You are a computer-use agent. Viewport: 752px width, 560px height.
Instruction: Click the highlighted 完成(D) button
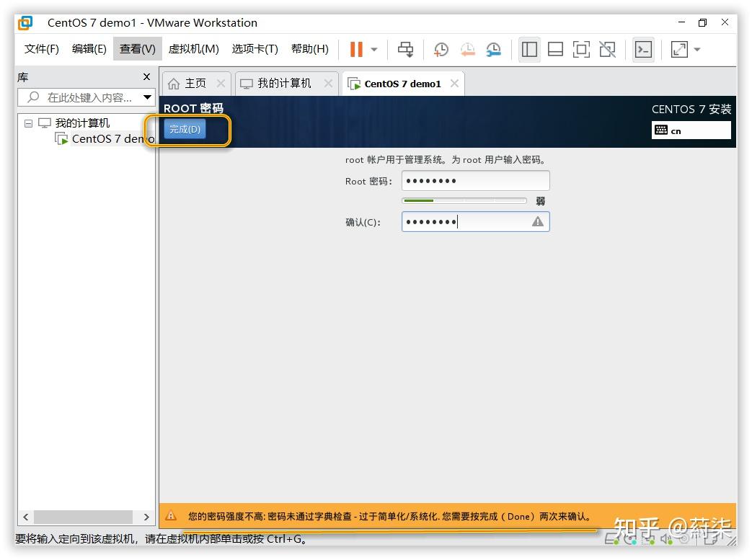(185, 130)
